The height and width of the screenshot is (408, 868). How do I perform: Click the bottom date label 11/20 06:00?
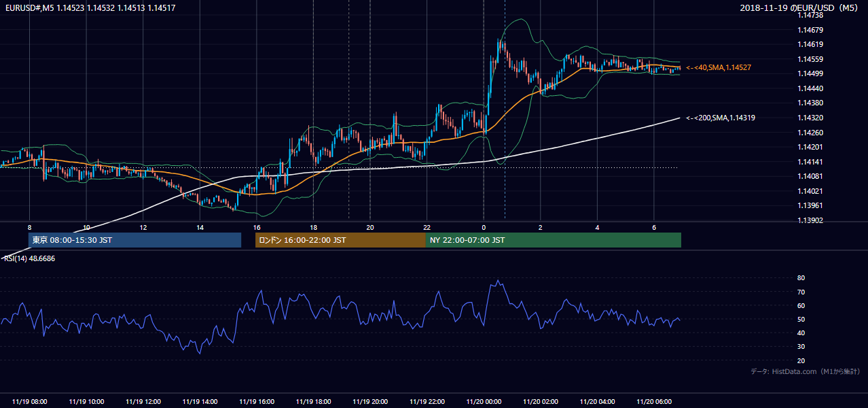pos(653,402)
